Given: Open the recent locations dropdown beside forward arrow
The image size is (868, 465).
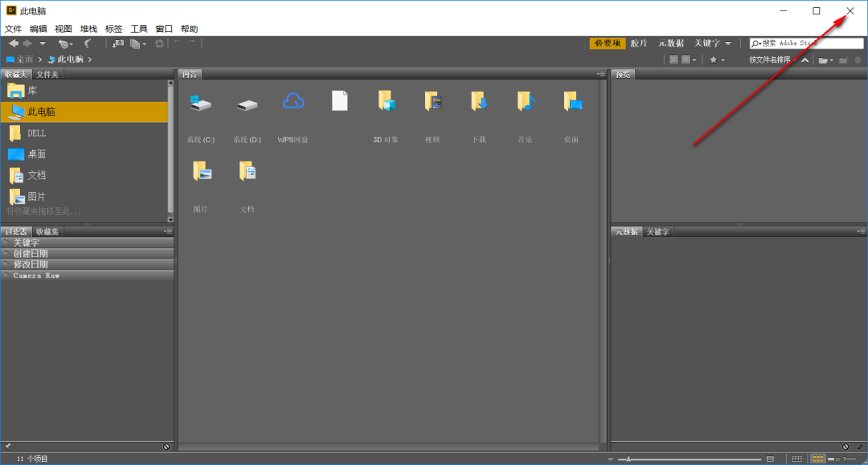Looking at the screenshot, I should tap(42, 43).
